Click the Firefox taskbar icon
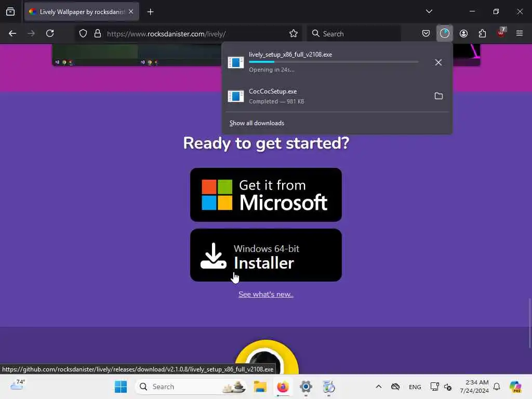532x399 pixels. 283,387
